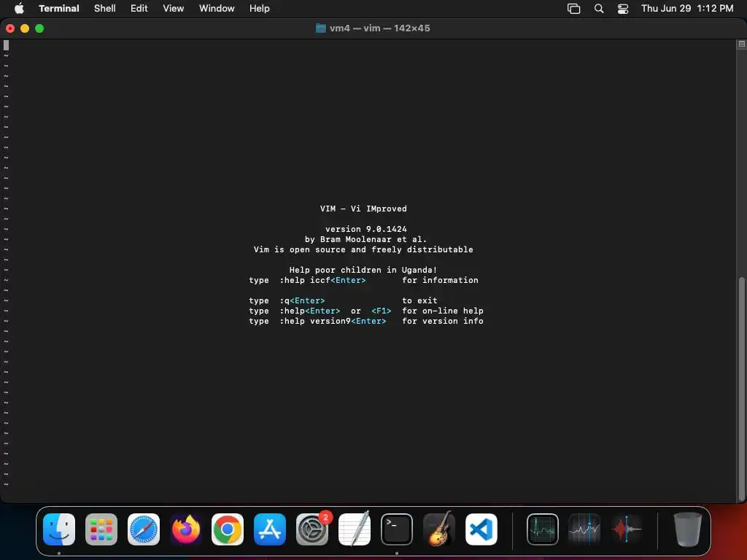Launch TextEdit from the Dock
The height and width of the screenshot is (560, 747).
[x=354, y=529]
